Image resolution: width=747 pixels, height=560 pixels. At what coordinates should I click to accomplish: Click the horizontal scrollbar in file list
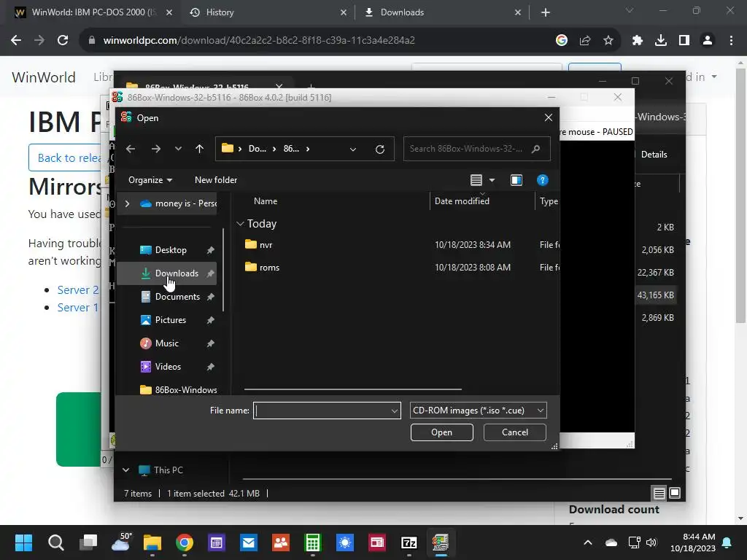352,389
